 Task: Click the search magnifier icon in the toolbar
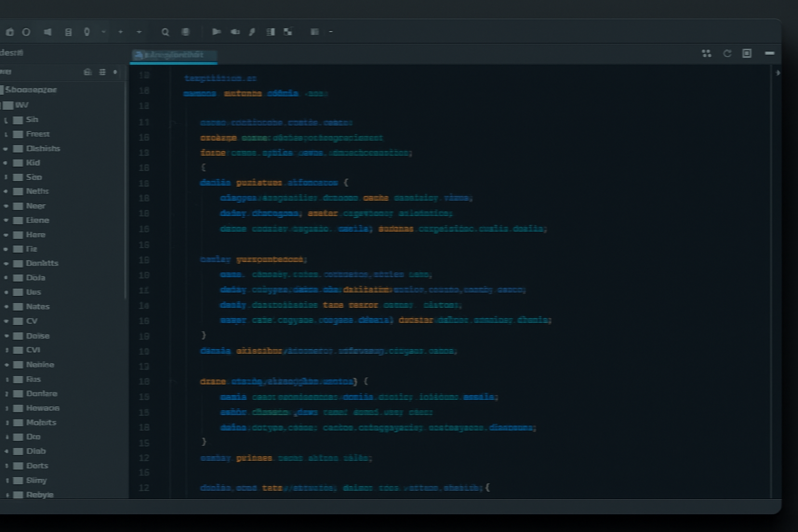(165, 32)
